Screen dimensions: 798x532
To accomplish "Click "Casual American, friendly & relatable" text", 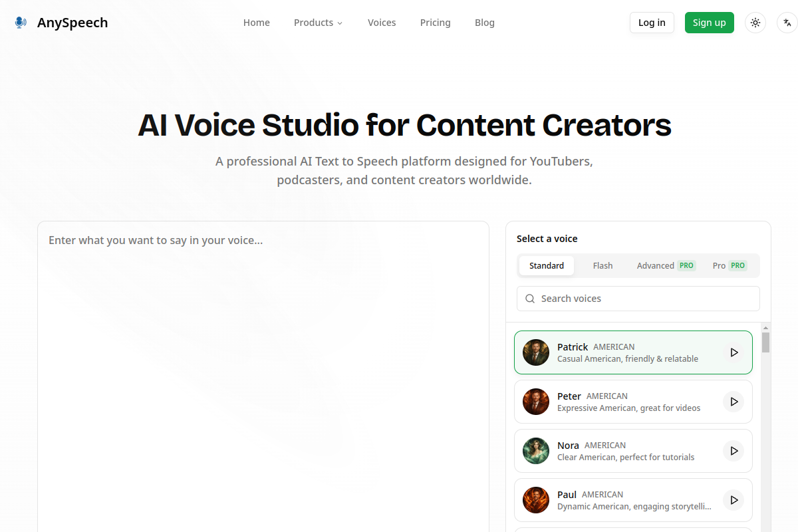I will (628, 359).
